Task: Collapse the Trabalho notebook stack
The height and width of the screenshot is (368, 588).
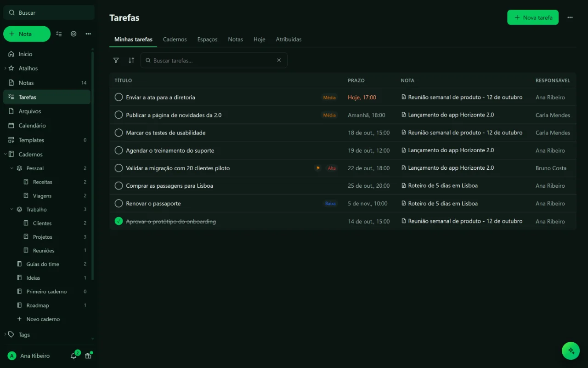Action: pyautogui.click(x=12, y=210)
